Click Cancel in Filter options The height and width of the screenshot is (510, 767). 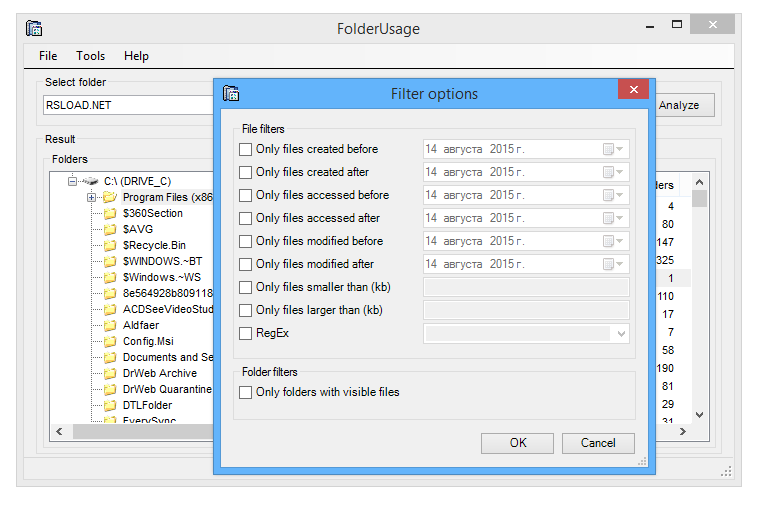pyautogui.click(x=598, y=443)
